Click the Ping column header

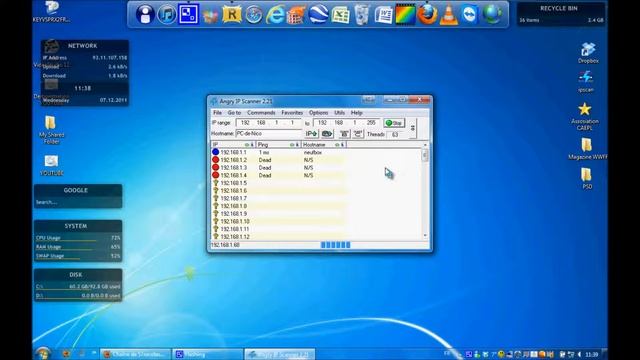point(279,144)
